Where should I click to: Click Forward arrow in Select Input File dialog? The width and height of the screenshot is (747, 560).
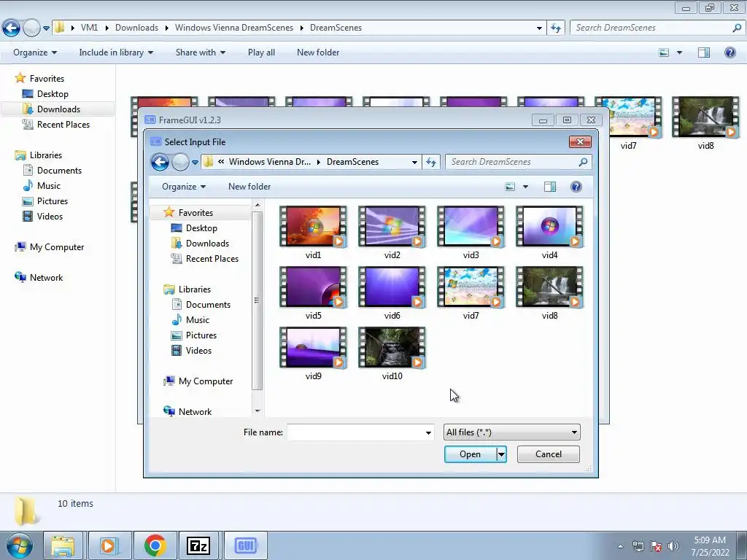point(180,163)
